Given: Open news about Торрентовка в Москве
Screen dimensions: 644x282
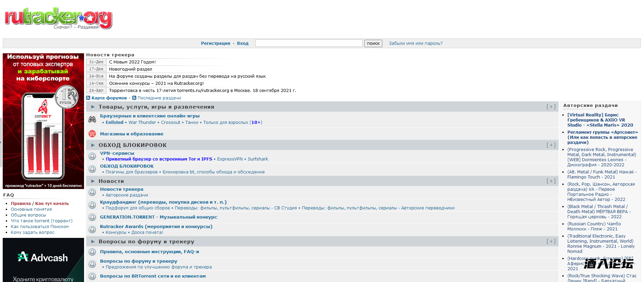Looking at the screenshot, I should pyautogui.click(x=202, y=91).
